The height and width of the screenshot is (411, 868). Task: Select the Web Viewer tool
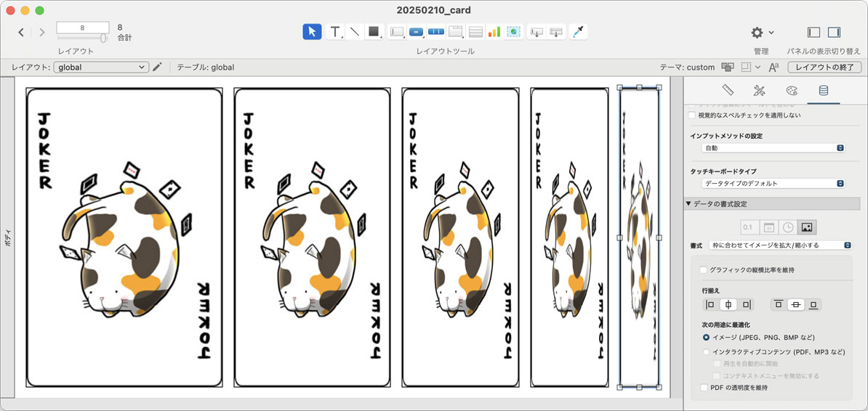(x=514, y=31)
